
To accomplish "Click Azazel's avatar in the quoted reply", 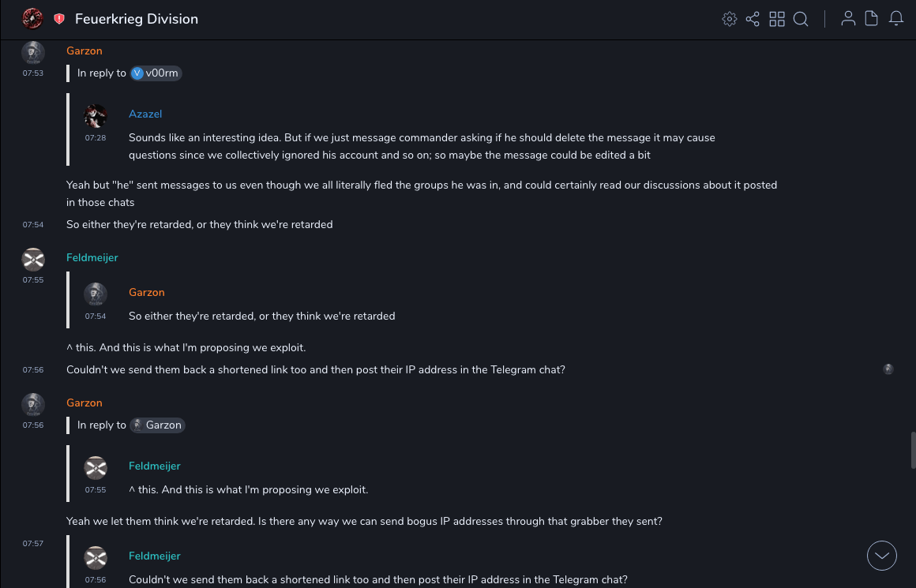I will (96, 116).
